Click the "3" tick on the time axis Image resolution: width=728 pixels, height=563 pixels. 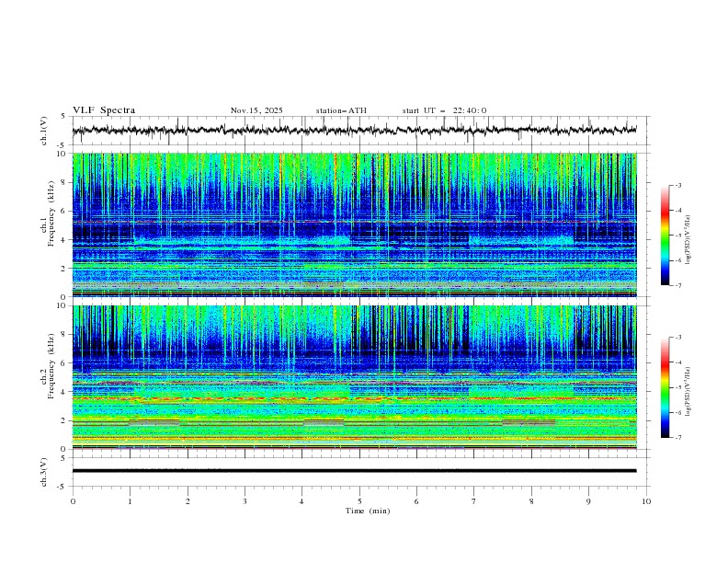(245, 501)
